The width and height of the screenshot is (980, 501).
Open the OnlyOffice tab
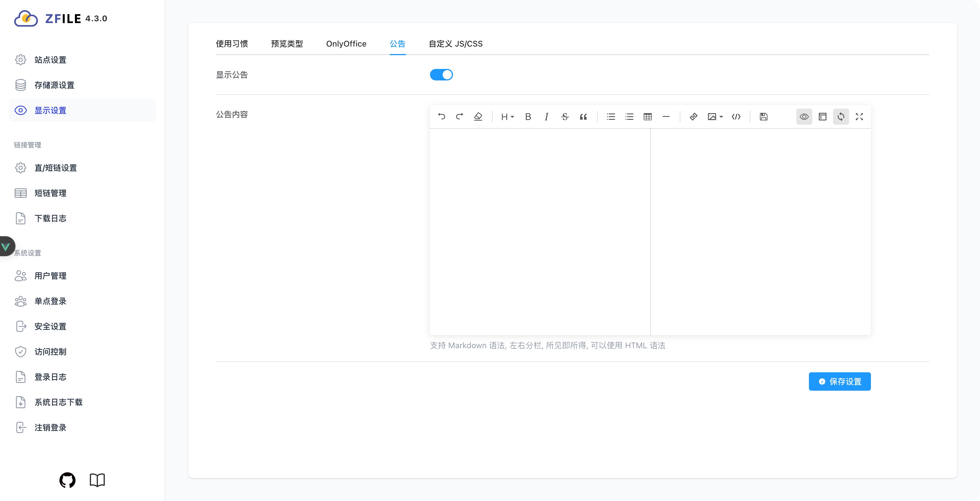click(x=346, y=44)
